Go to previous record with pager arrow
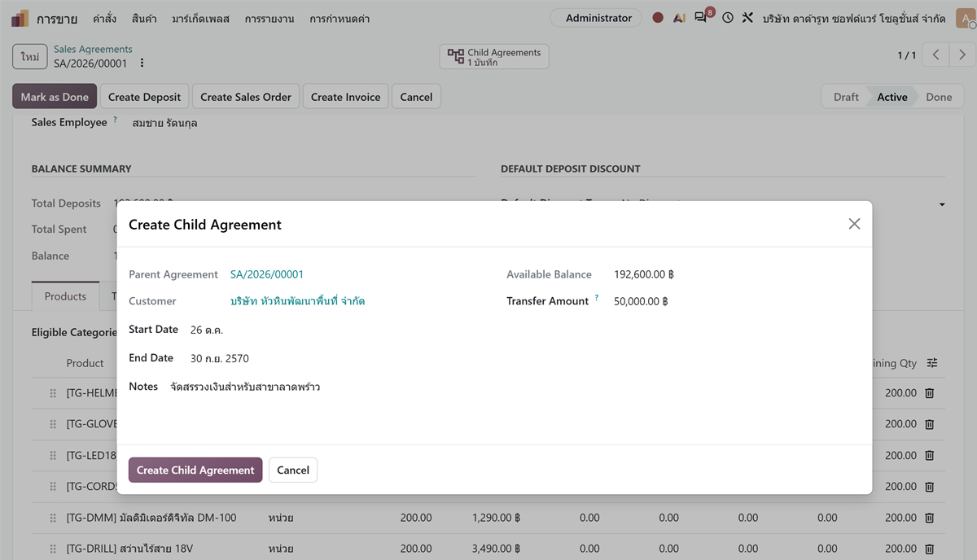977x560 pixels. [936, 55]
